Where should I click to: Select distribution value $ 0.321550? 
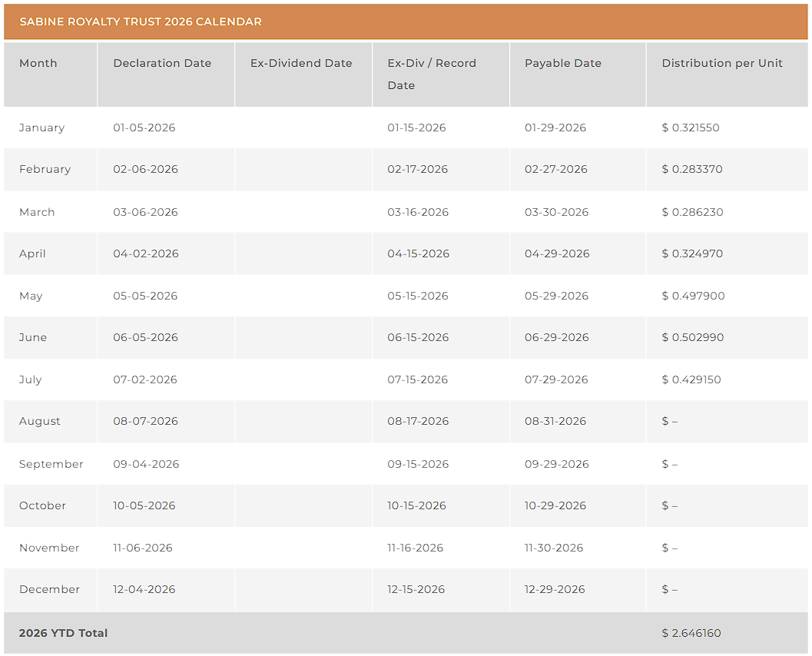[x=691, y=128]
